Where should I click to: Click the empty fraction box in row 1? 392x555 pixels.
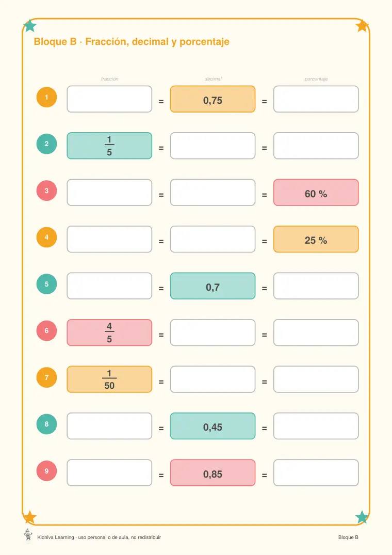(x=109, y=99)
